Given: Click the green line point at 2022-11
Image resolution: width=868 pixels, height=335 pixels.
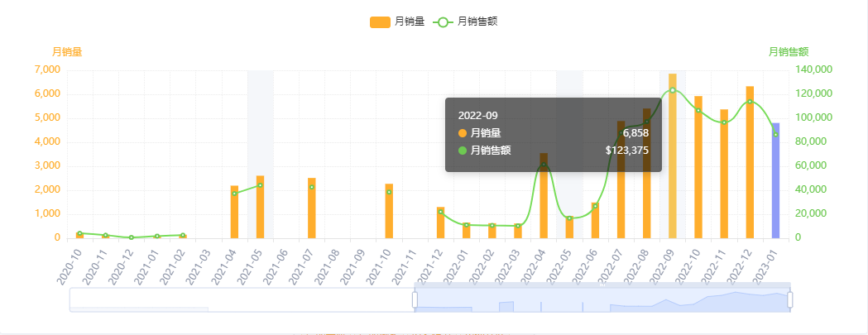Looking at the screenshot, I should (724, 122).
